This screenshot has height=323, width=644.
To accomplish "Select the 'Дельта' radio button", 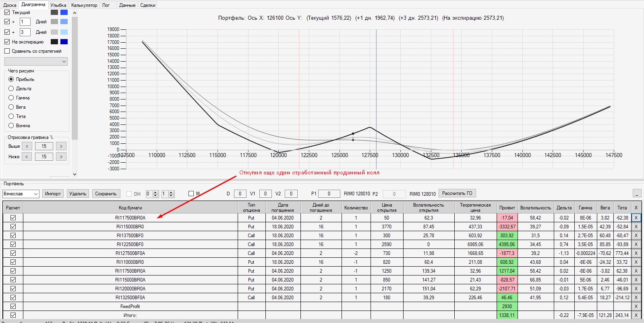I will coord(11,89).
